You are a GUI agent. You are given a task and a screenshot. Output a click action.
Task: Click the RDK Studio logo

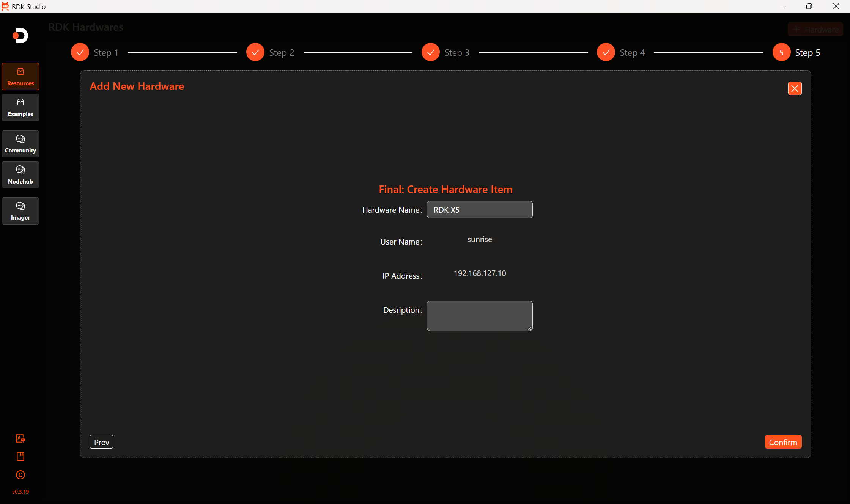[x=20, y=36]
